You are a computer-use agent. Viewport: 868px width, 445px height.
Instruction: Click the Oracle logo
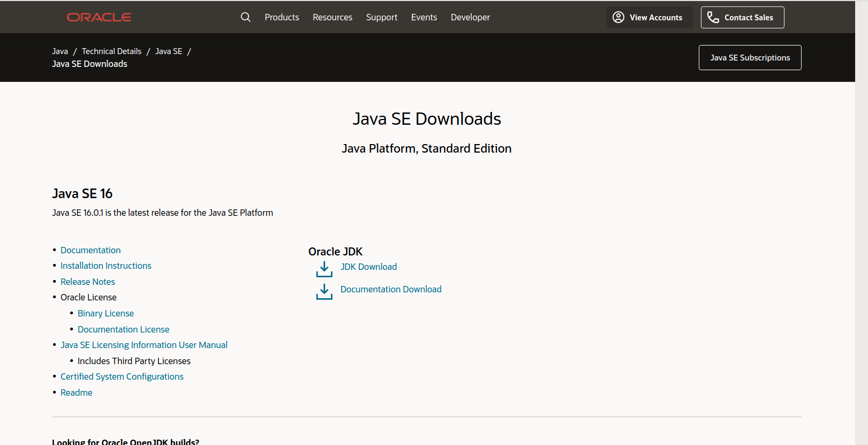[99, 17]
